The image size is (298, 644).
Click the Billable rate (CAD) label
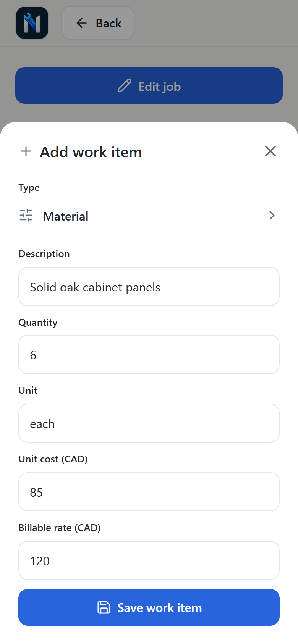(x=60, y=528)
